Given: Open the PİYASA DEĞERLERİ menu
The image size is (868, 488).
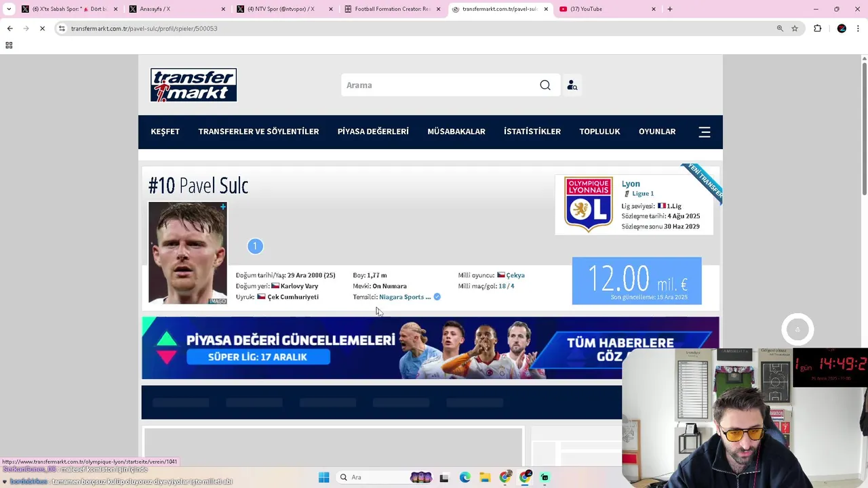Looking at the screenshot, I should pyautogui.click(x=373, y=131).
